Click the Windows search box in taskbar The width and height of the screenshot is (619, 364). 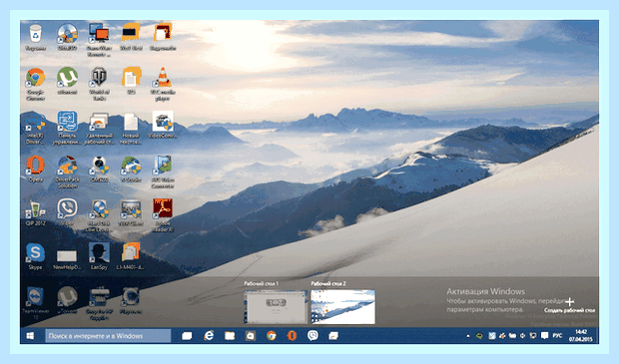coord(108,336)
